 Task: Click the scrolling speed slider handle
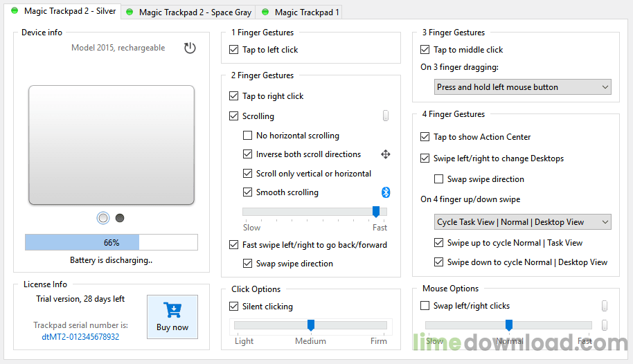(376, 212)
